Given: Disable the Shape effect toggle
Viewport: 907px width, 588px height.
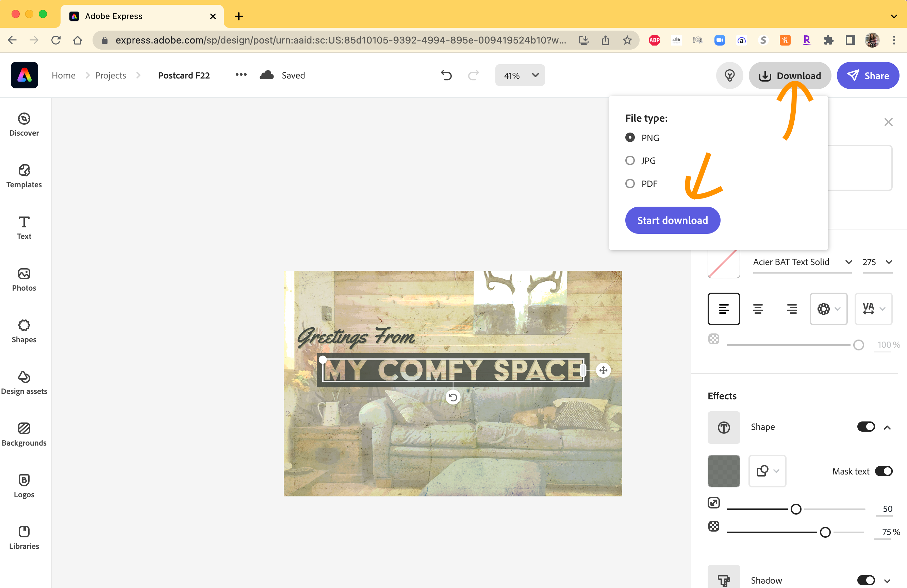Looking at the screenshot, I should (865, 427).
